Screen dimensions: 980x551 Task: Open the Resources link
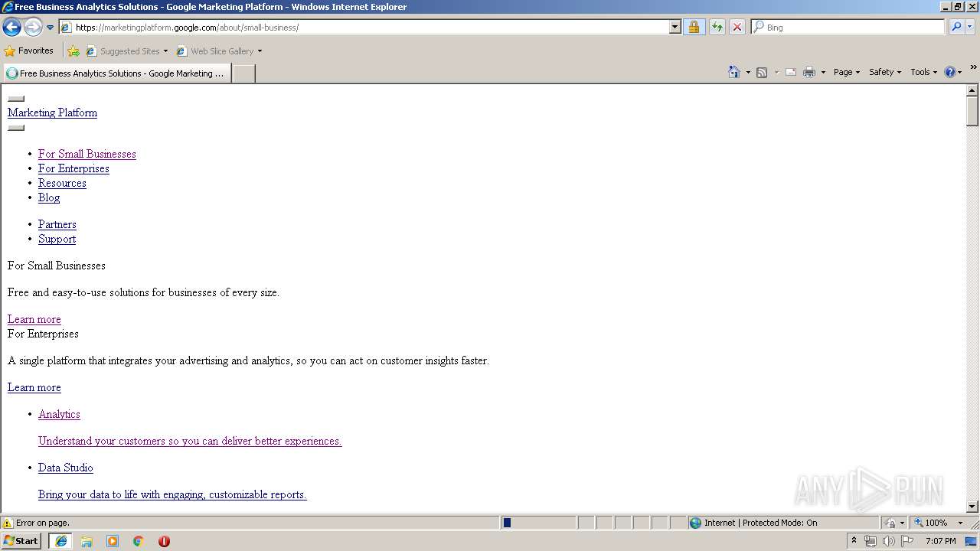click(62, 183)
